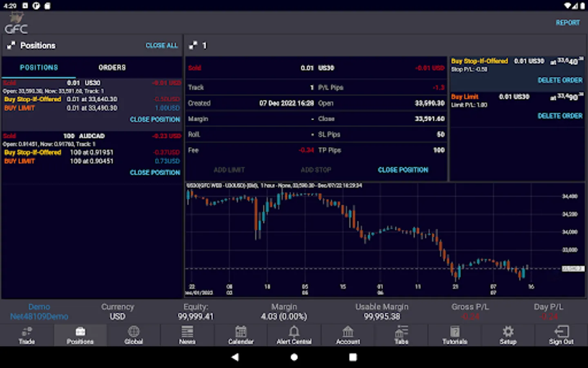This screenshot has width=588, height=368.
Task: Tap CLOSE POSITION in the detail panel
Action: (x=403, y=170)
